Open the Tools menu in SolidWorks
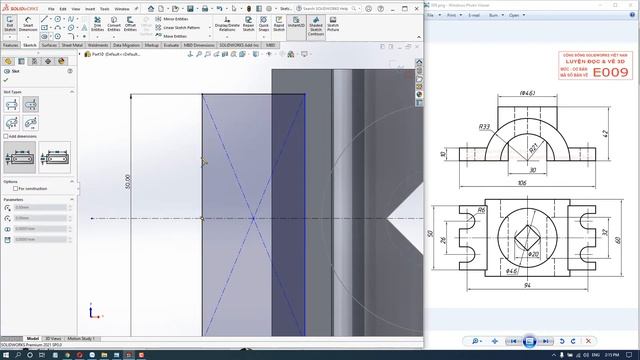640x360 pixels. tap(104, 9)
